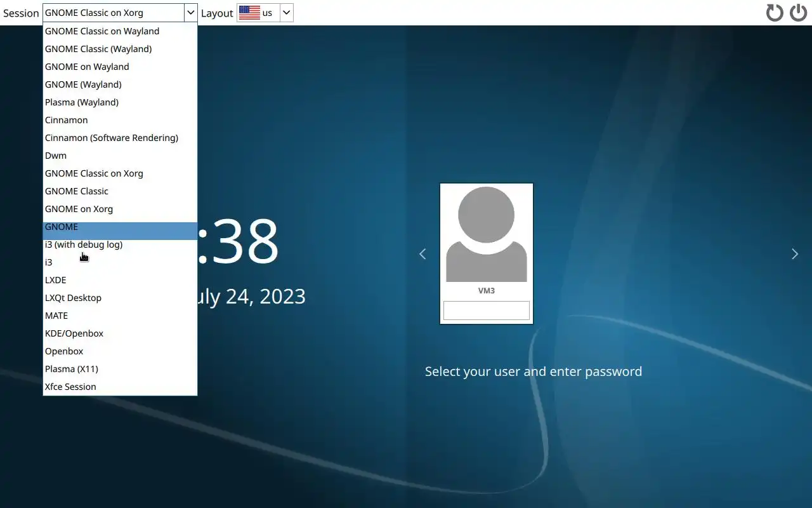Click the date text showing 2023

point(252,297)
